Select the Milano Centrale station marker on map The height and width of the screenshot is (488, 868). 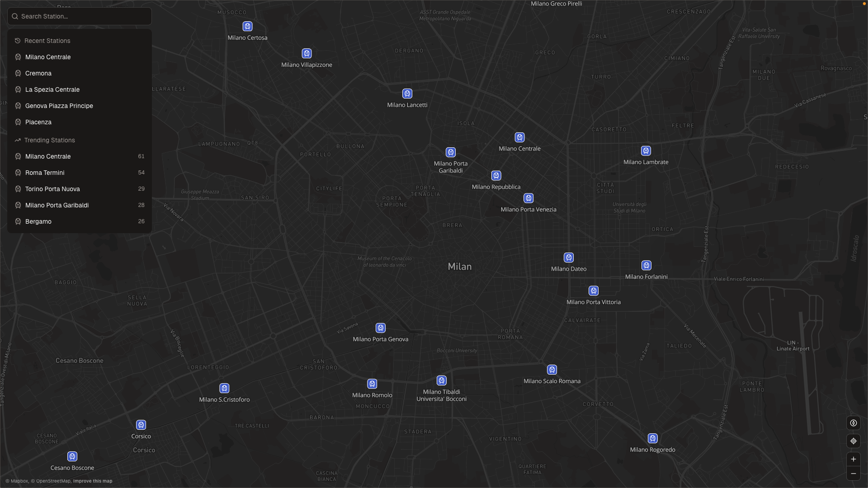(x=519, y=137)
